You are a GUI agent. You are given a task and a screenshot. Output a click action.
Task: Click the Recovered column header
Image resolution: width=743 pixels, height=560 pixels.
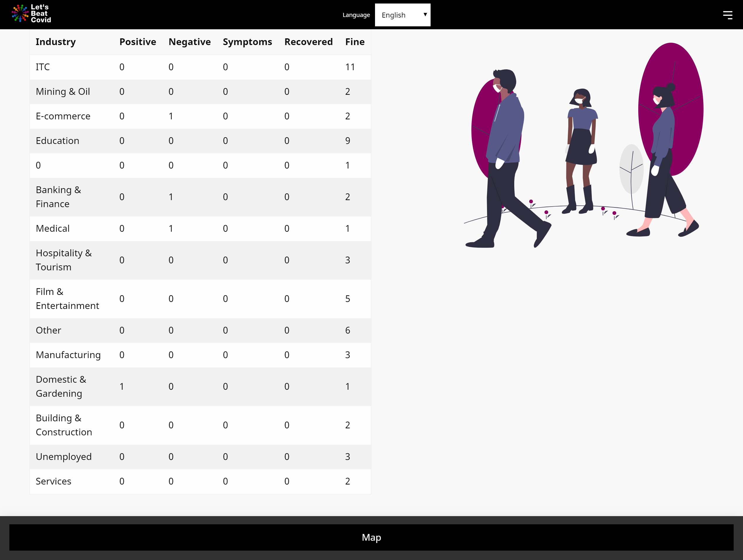pyautogui.click(x=308, y=42)
